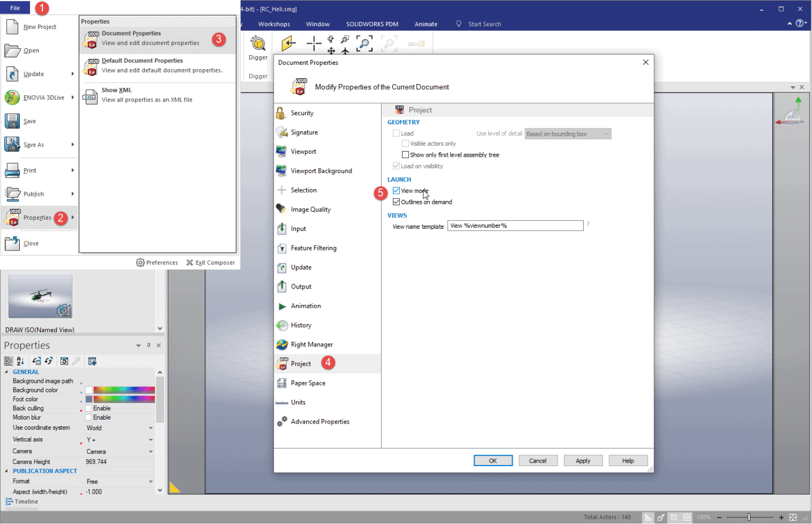Viewport: 812px width, 524px height.
Task: Toggle the View mode checkbox
Action: pyautogui.click(x=396, y=191)
